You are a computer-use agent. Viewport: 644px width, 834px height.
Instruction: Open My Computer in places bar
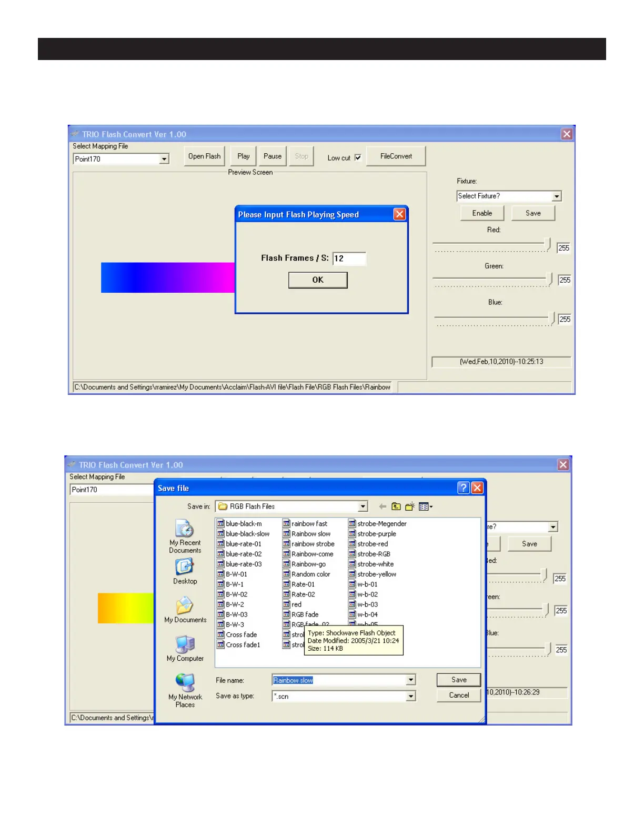tap(185, 648)
